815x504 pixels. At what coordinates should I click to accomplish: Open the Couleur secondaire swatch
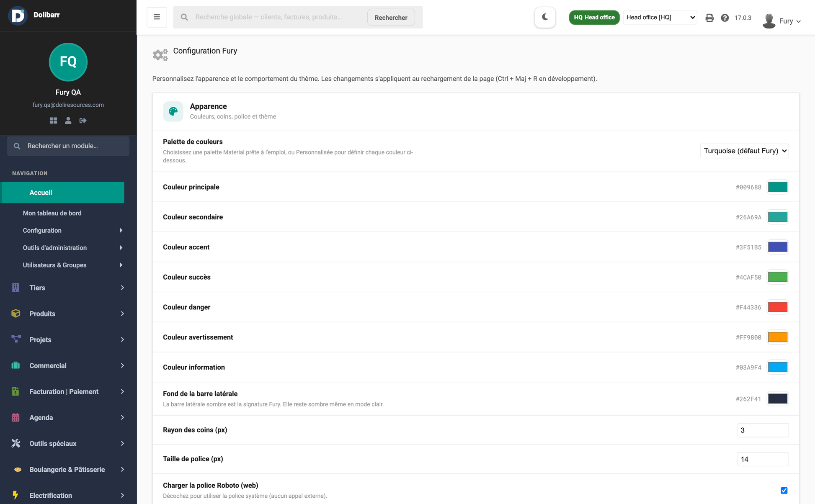[778, 217]
